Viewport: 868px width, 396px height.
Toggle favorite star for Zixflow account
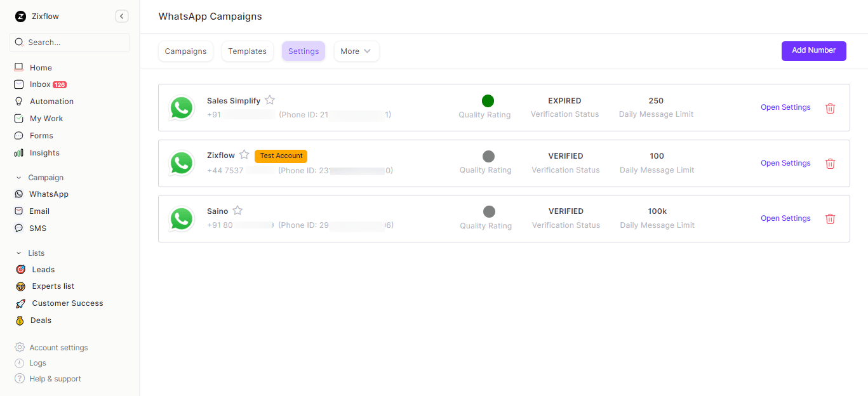point(244,155)
